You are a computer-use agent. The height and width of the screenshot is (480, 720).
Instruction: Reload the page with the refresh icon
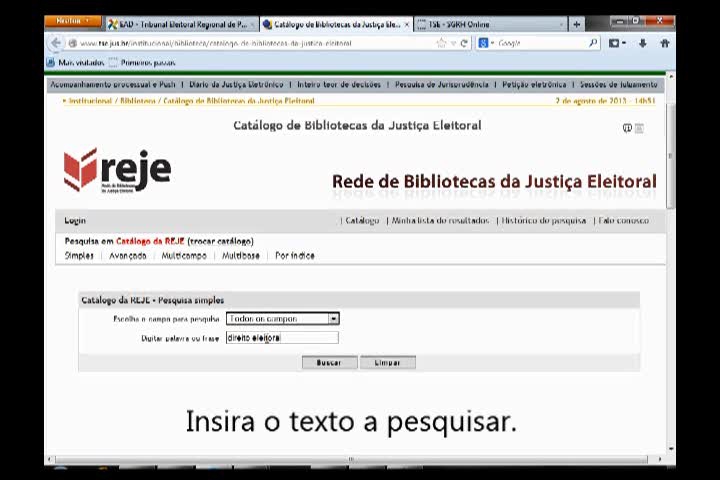coord(464,43)
